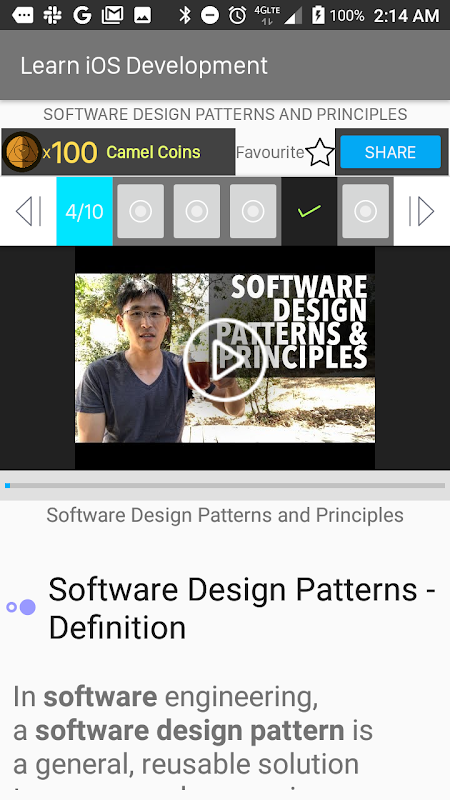Image resolution: width=450 pixels, height=800 pixels.
Task: Go to the next lesson arrow
Action: click(x=421, y=211)
